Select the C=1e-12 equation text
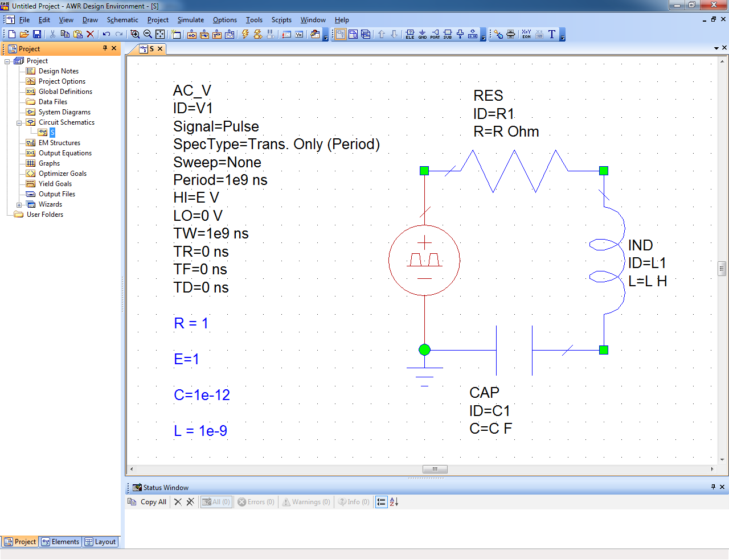729x560 pixels. tap(202, 395)
